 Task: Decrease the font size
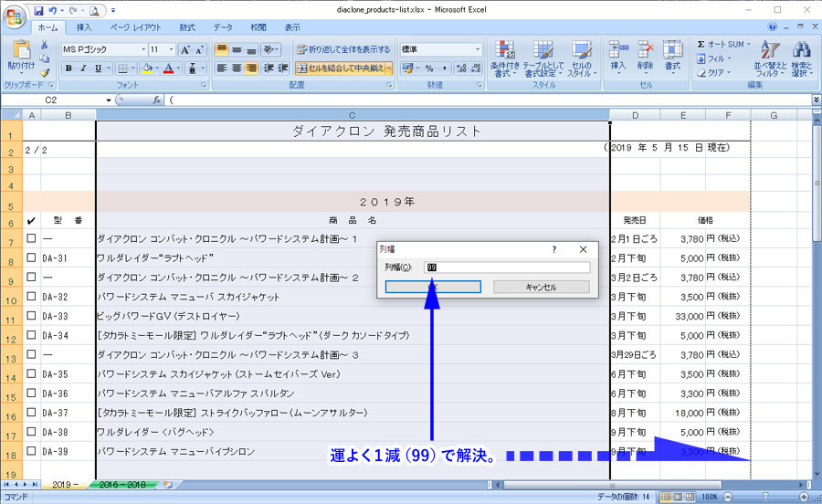point(199,50)
